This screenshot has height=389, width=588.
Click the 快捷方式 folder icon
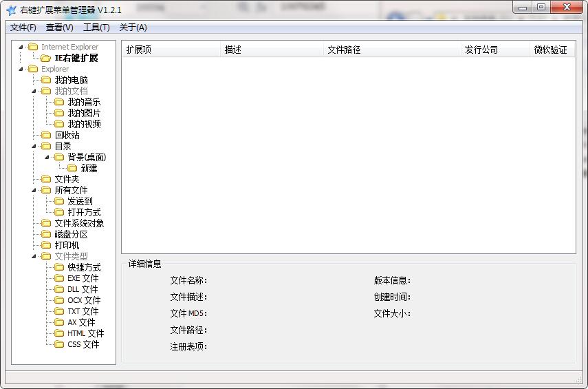59,267
